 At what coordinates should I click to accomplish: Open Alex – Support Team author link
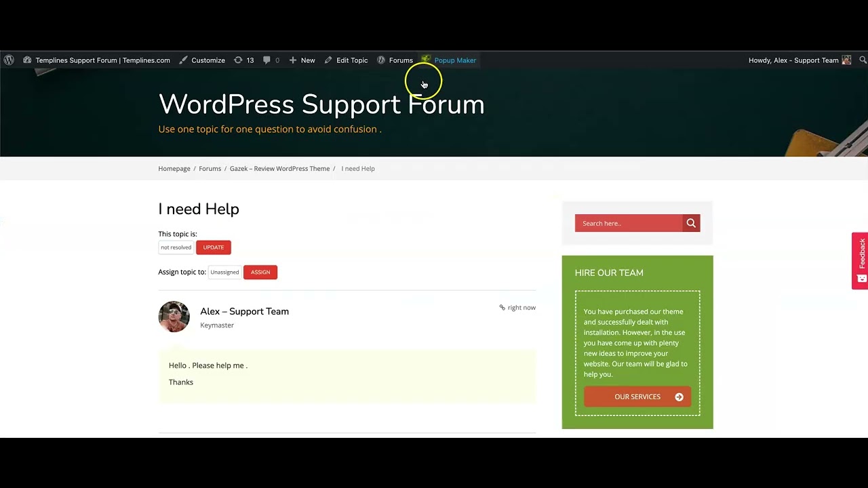[x=245, y=311]
